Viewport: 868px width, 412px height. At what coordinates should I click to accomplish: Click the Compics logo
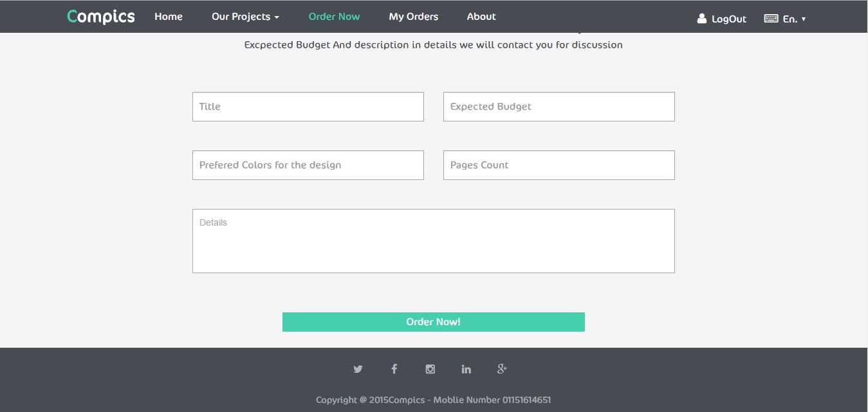click(x=101, y=17)
